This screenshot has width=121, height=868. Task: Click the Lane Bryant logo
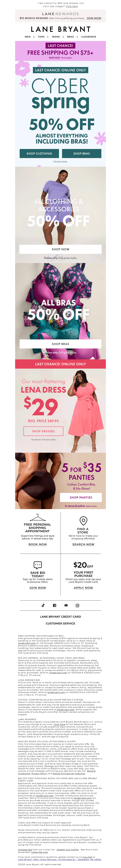pos(61,29)
